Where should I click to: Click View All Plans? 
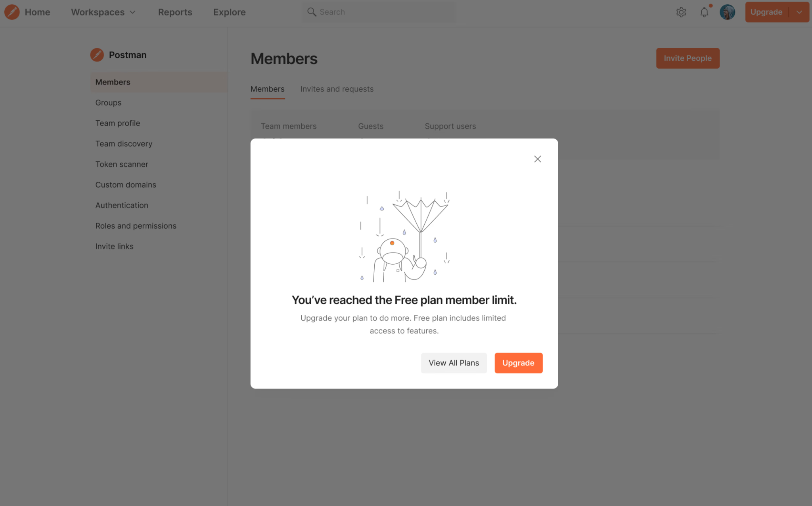click(x=454, y=363)
